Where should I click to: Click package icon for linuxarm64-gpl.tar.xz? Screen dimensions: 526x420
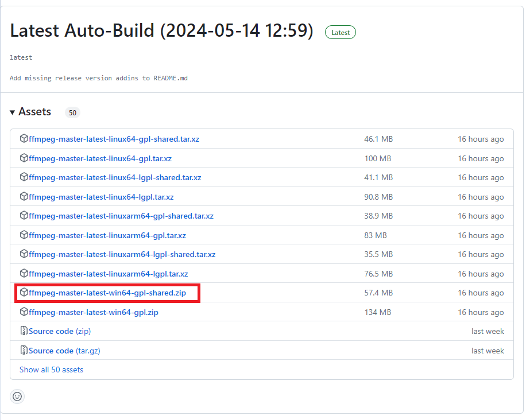(x=24, y=235)
